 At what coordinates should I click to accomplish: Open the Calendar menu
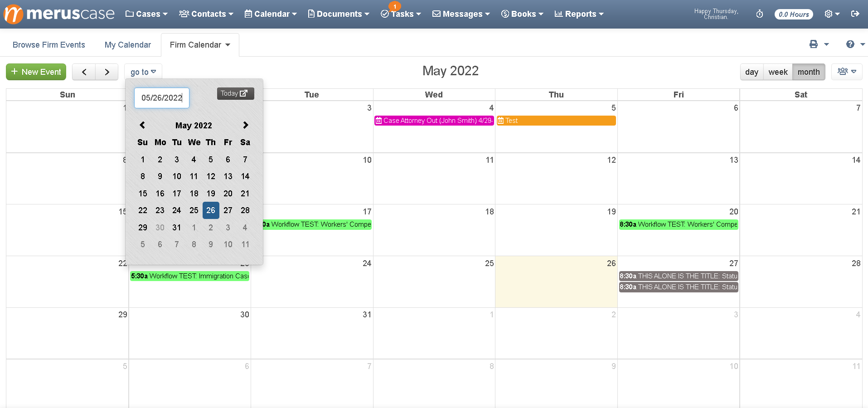tap(271, 14)
